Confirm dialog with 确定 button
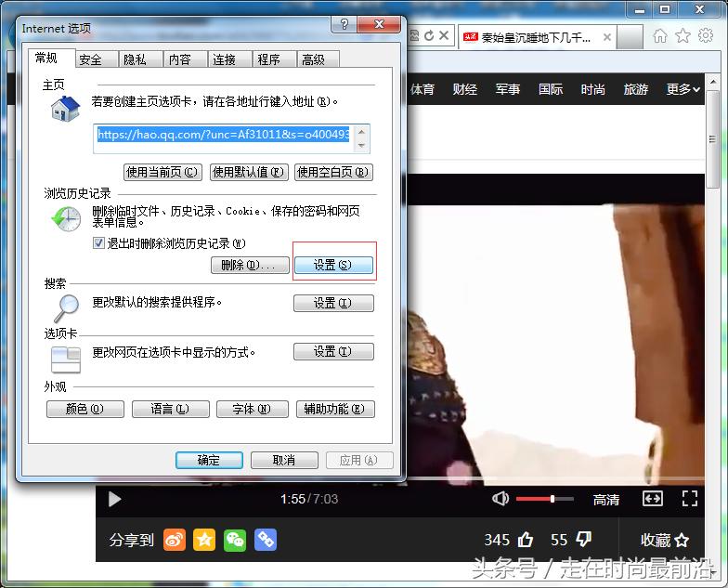728x588 pixels. point(210,461)
